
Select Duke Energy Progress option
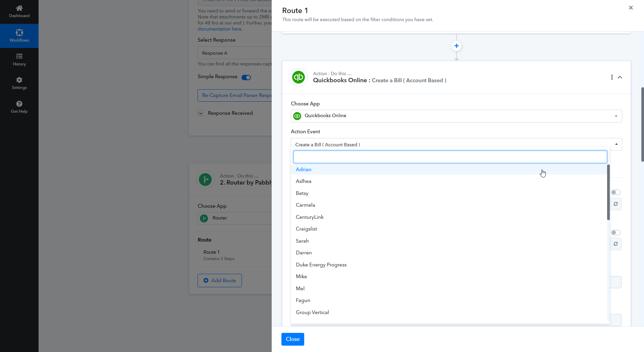[x=449, y=265]
